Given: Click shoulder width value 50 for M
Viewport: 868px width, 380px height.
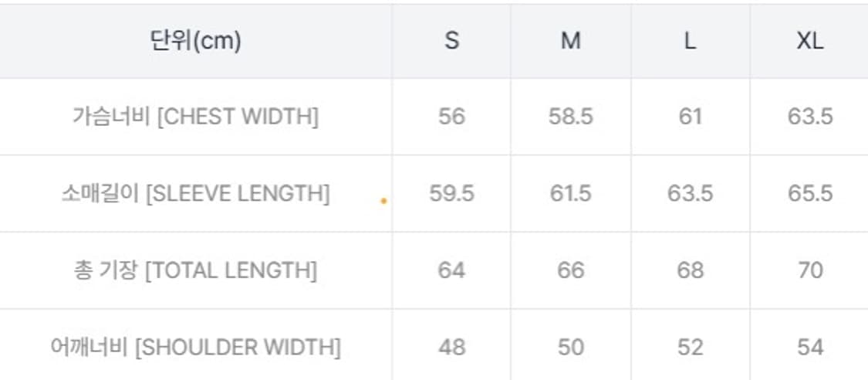Looking at the screenshot, I should click(x=570, y=347).
